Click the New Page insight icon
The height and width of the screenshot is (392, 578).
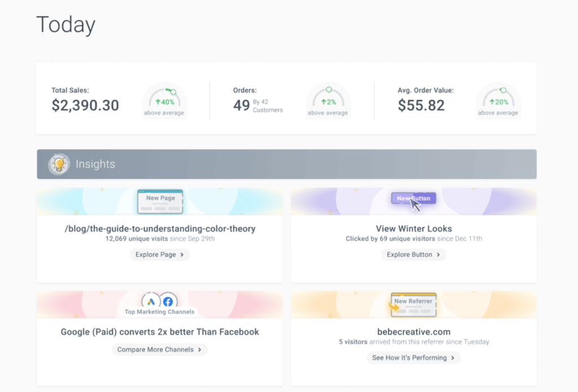click(160, 202)
